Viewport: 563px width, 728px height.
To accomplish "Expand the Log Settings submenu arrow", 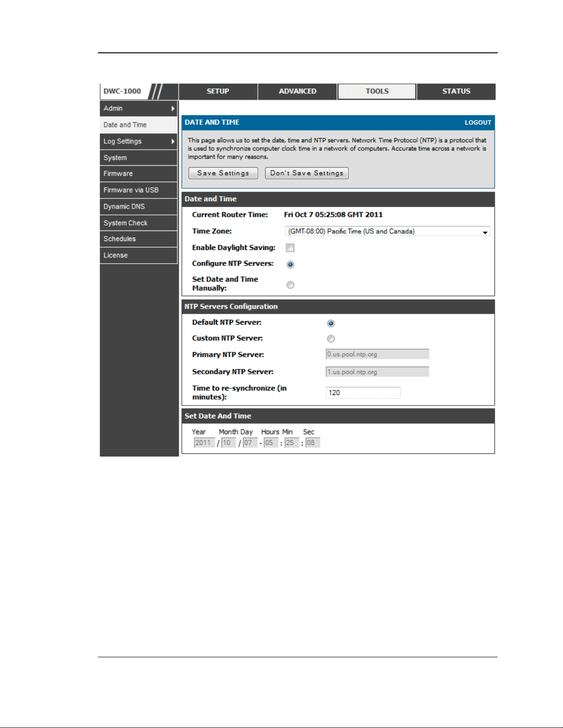I will 173,141.
